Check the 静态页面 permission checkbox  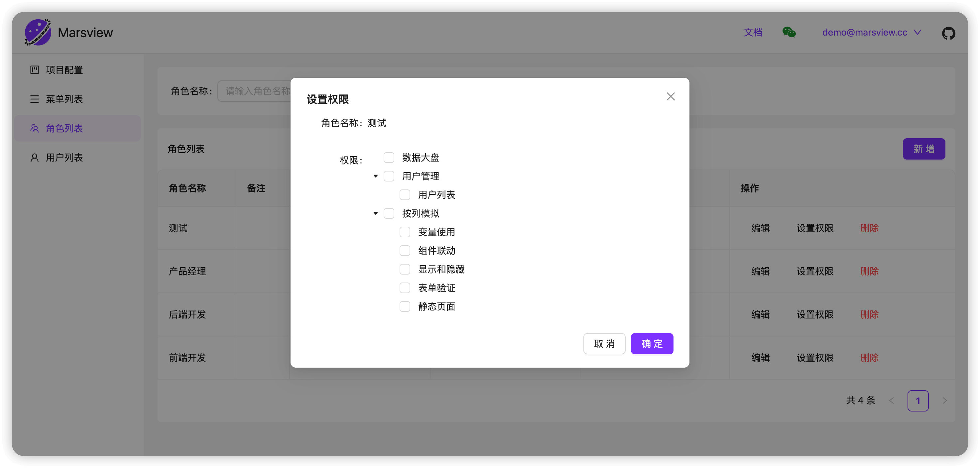click(x=405, y=307)
